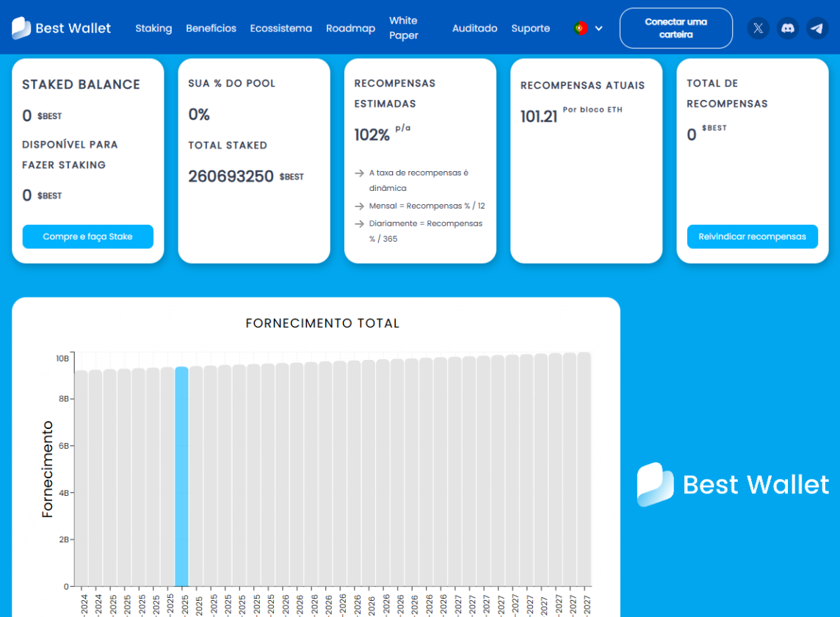This screenshot has height=617, width=840.
Task: Click the 102% estimated rewards value
Action: click(x=372, y=134)
